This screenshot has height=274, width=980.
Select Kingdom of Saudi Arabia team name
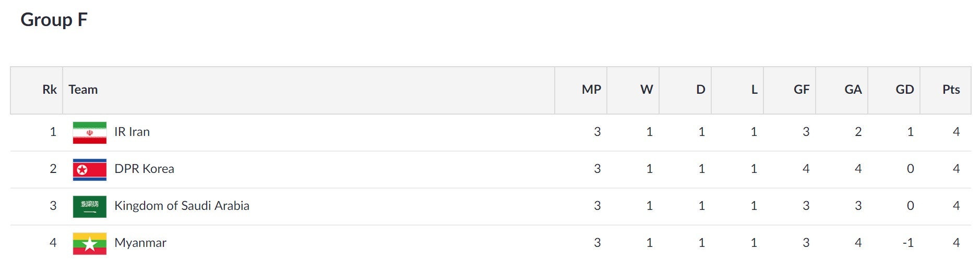[182, 206]
